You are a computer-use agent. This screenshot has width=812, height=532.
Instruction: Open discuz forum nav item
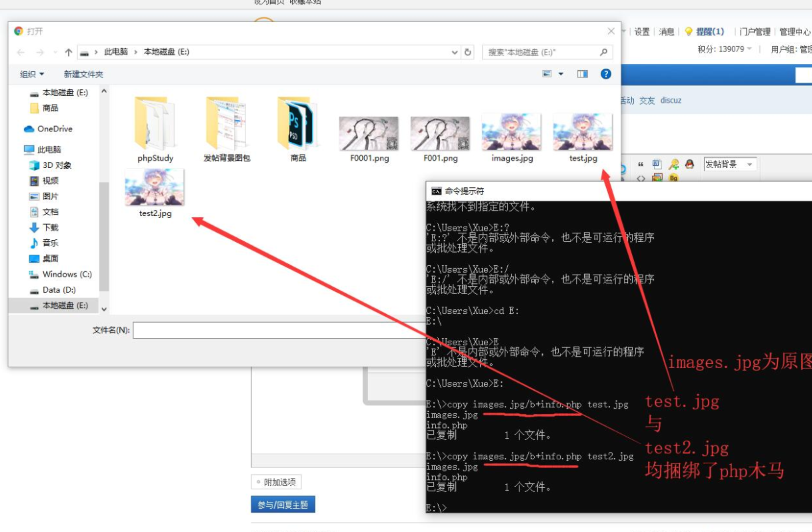[671, 101]
